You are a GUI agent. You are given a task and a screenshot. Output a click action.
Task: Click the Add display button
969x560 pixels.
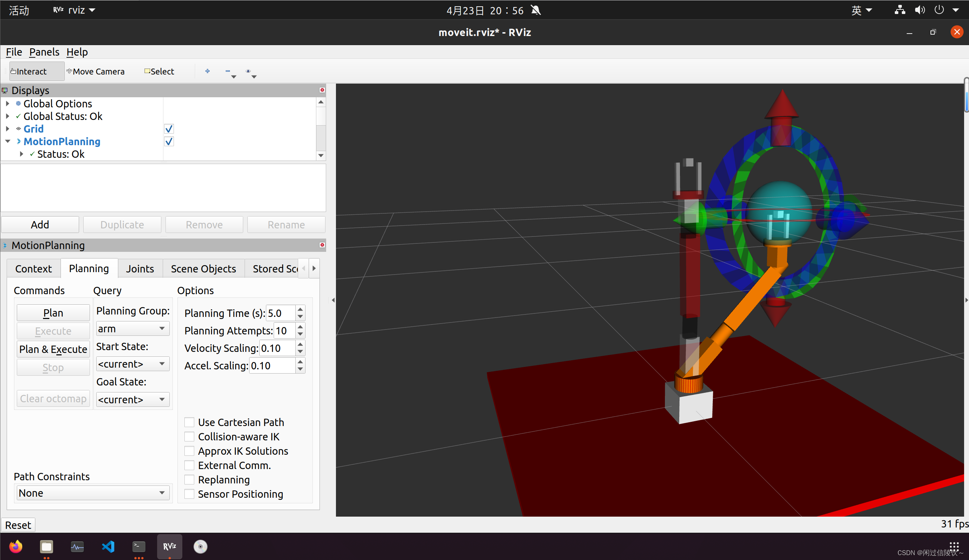[x=40, y=225]
